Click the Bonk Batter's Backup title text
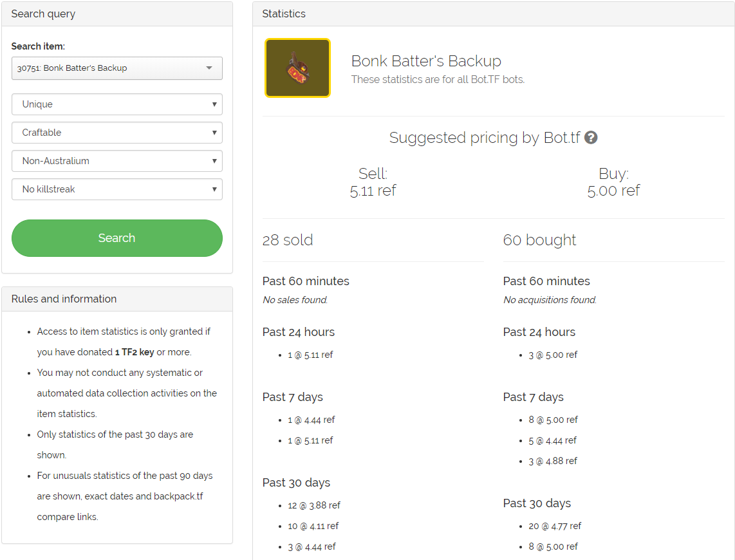The image size is (735, 560). [x=426, y=61]
